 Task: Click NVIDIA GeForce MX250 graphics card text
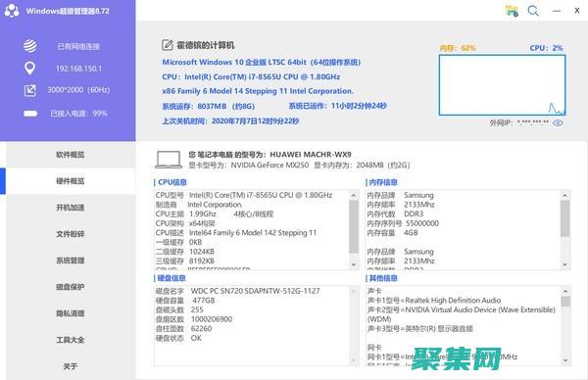(269, 166)
